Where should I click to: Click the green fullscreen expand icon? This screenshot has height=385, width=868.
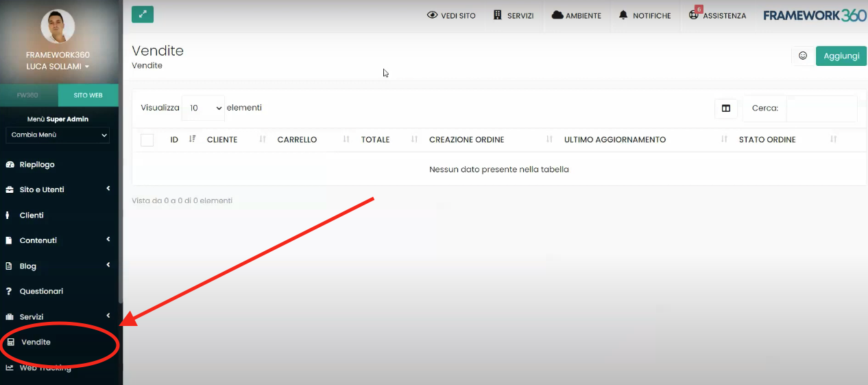(143, 14)
